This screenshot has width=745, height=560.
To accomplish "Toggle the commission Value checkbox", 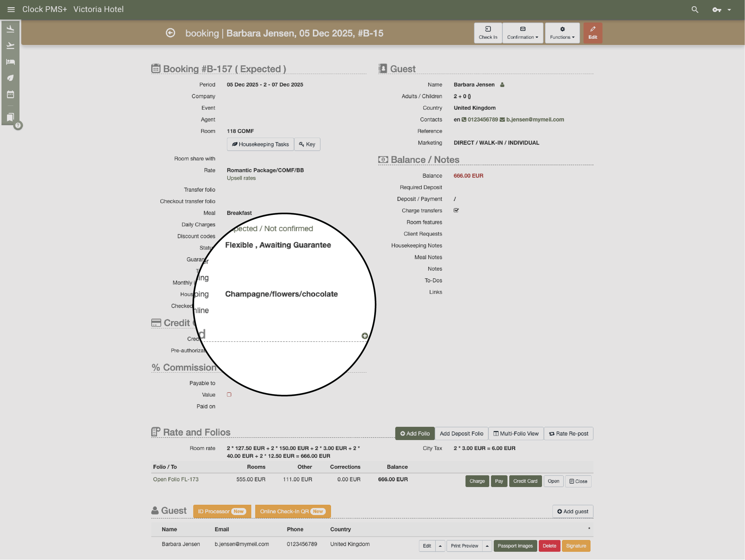I will pyautogui.click(x=229, y=395).
